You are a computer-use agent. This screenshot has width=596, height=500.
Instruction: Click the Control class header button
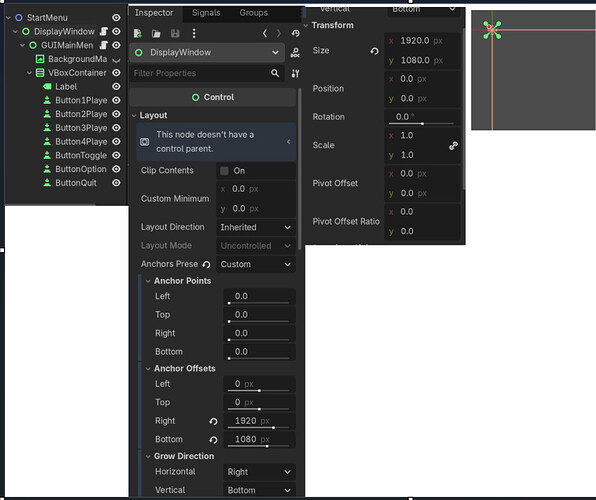coord(213,97)
